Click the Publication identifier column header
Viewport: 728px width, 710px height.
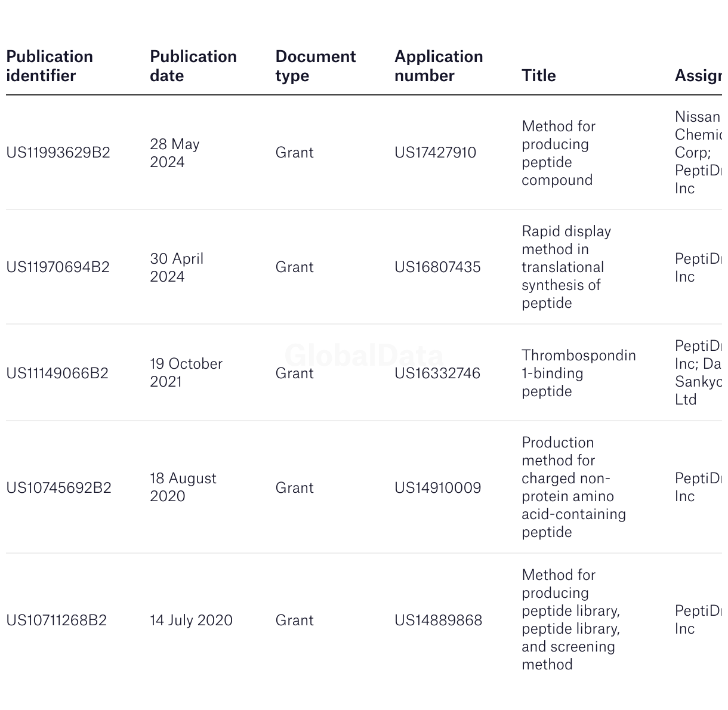[x=50, y=66]
